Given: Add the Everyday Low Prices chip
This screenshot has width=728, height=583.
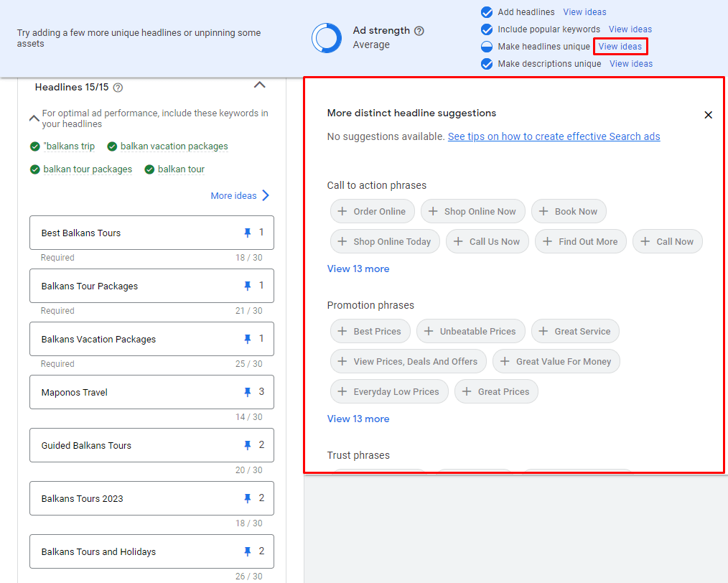Looking at the screenshot, I should pos(389,391).
